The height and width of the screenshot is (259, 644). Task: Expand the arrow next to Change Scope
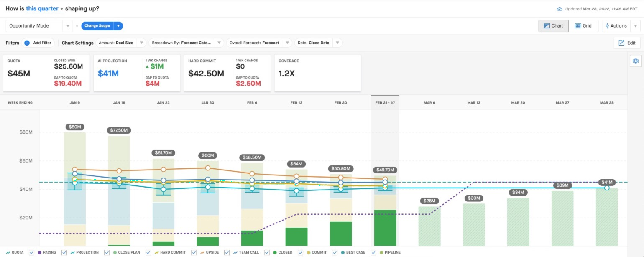[x=118, y=26]
